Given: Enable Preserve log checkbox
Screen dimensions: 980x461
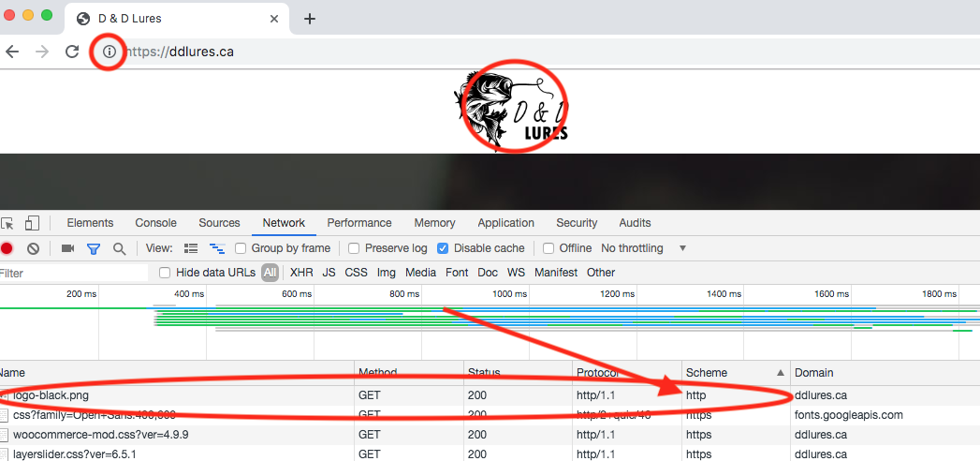Looking at the screenshot, I should tap(354, 248).
